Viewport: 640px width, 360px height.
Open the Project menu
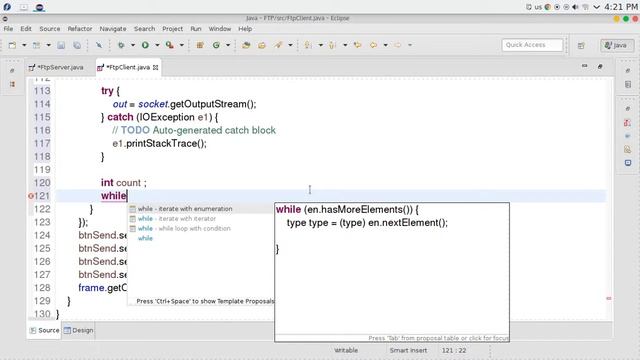point(173,29)
